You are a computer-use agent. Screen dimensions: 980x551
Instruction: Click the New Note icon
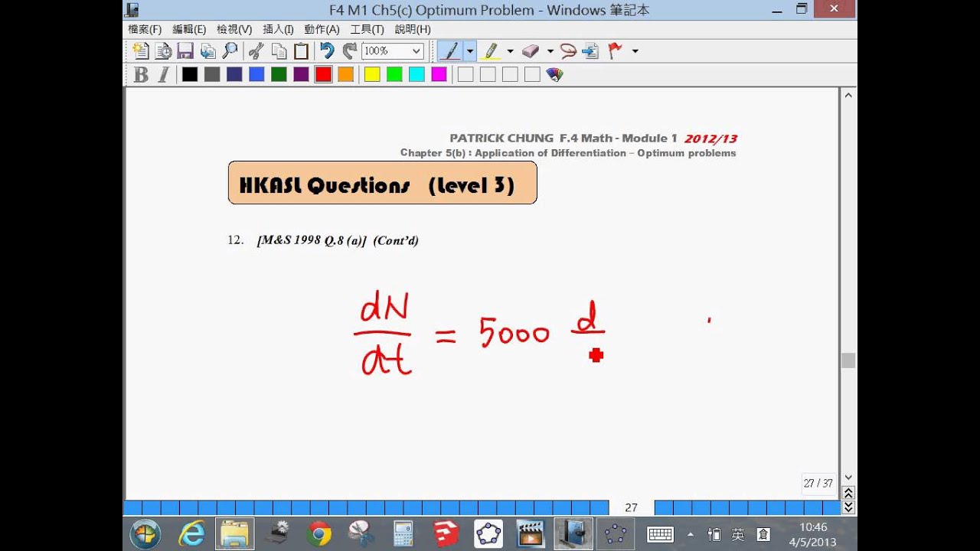pyautogui.click(x=141, y=51)
